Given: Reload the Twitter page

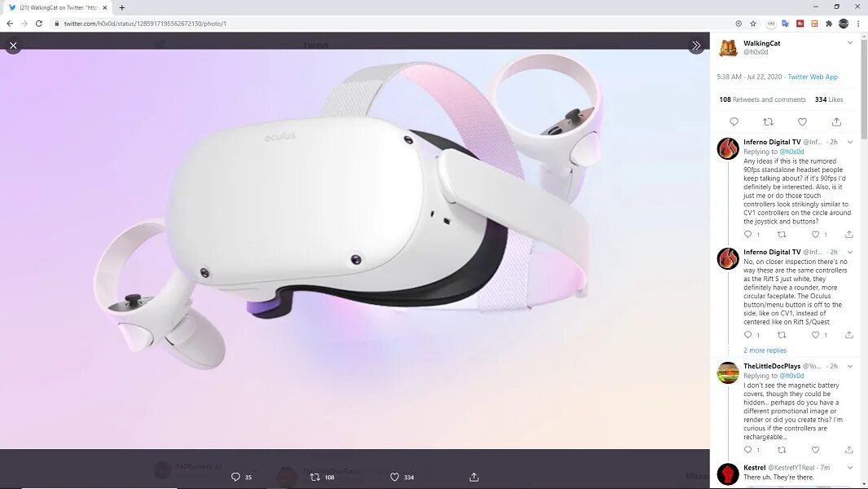Looking at the screenshot, I should pyautogui.click(x=39, y=24).
